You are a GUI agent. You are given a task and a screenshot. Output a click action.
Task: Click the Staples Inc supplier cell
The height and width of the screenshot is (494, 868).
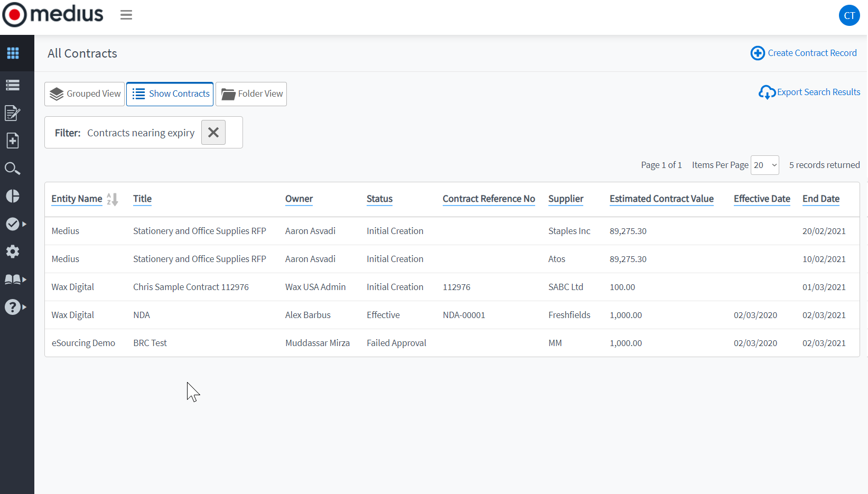pos(569,231)
